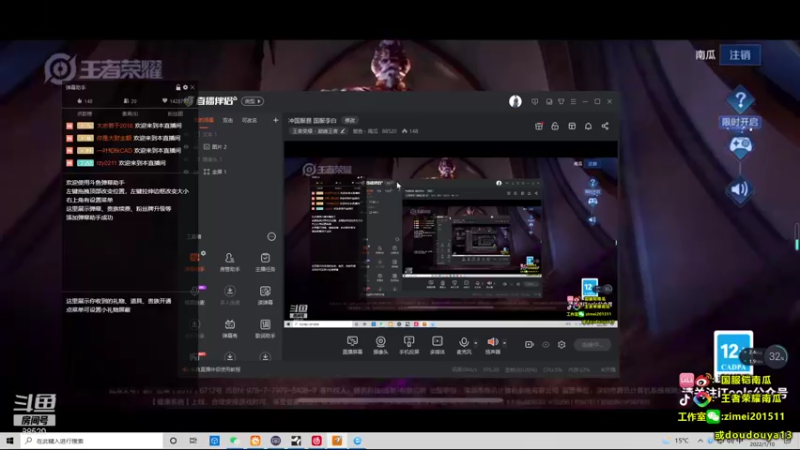The height and width of the screenshot is (450, 800).
Task: Open stream settings gear in bottom bar
Action: 561,344
